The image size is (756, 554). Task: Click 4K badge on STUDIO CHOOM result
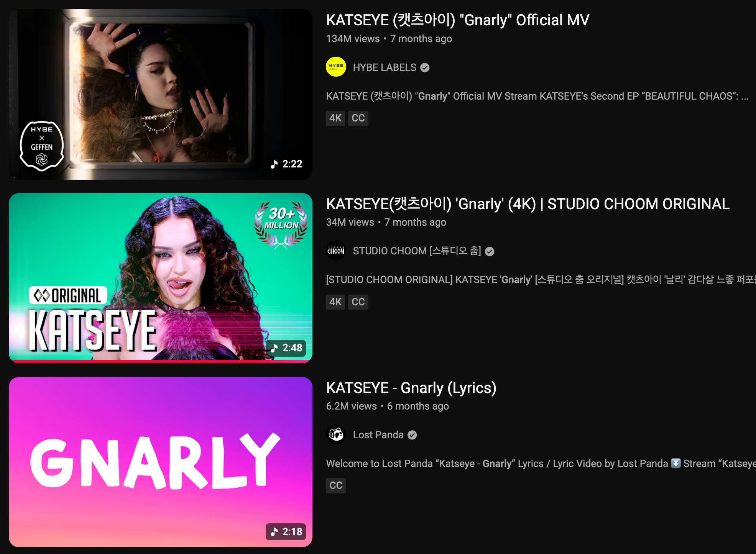pyautogui.click(x=335, y=302)
